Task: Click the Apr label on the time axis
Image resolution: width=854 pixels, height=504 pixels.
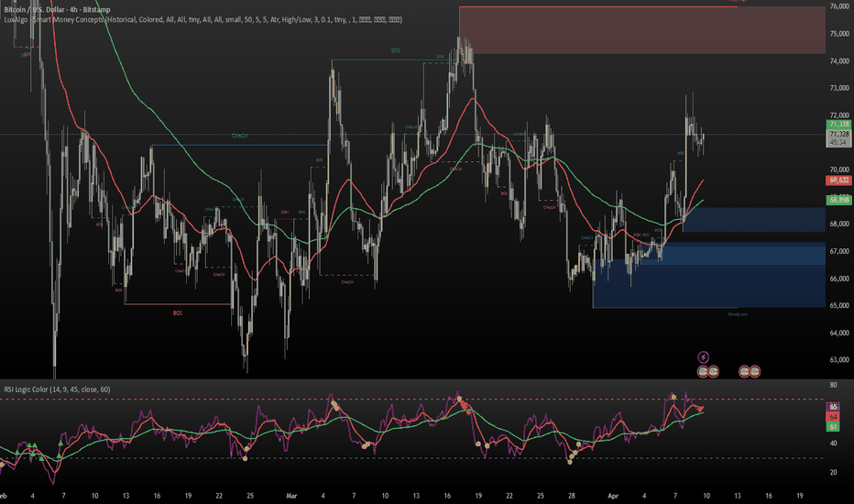Action: (613, 496)
